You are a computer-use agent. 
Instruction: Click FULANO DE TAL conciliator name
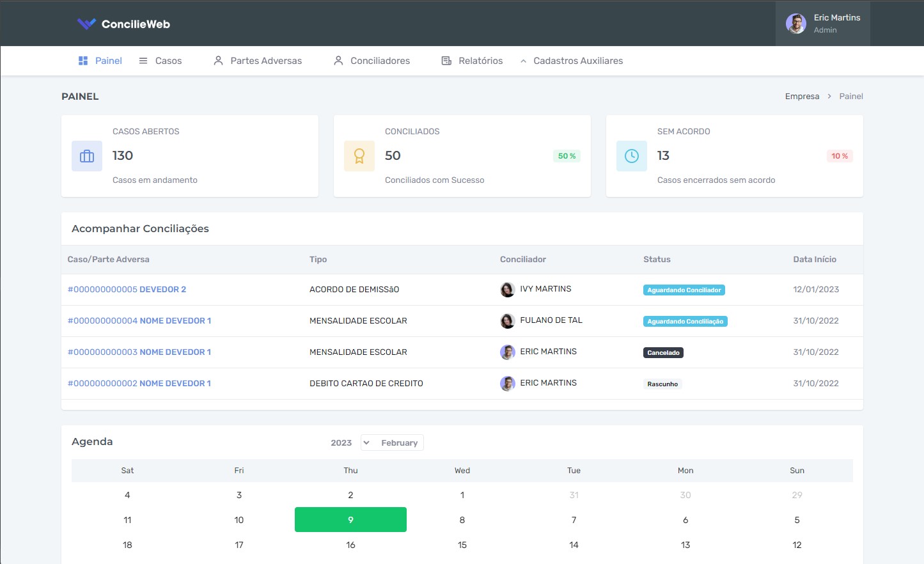pos(551,320)
